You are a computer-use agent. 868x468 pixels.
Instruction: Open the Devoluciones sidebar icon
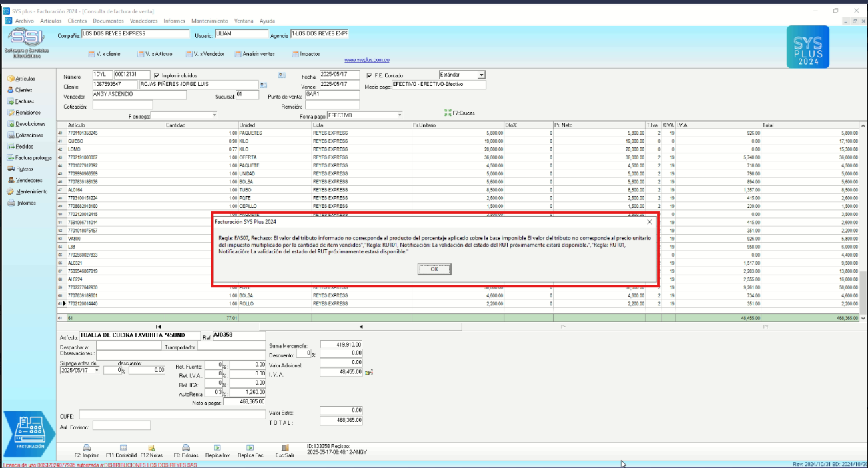pos(11,124)
